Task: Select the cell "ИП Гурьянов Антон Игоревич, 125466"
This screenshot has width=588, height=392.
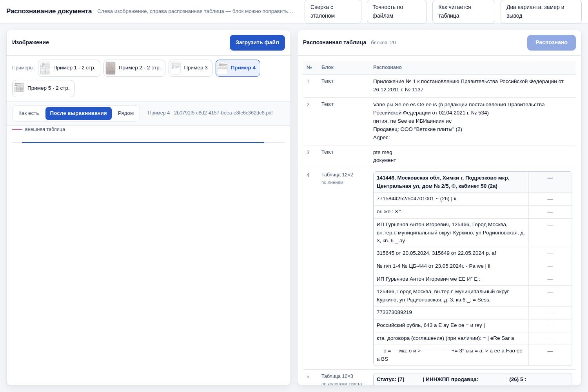Action: pos(451,233)
